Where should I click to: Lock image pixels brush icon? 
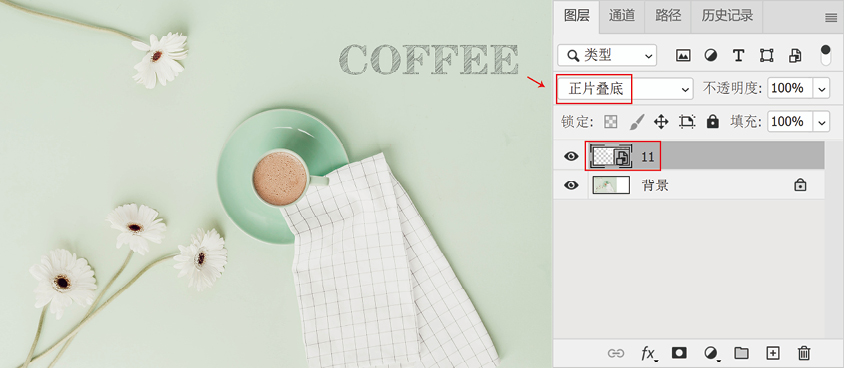pos(636,122)
